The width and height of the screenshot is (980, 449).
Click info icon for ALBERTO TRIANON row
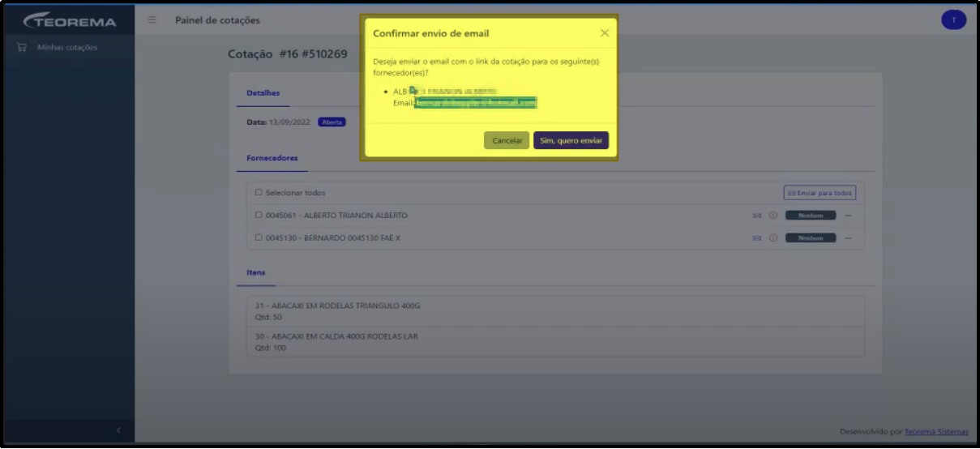pyautogui.click(x=773, y=216)
